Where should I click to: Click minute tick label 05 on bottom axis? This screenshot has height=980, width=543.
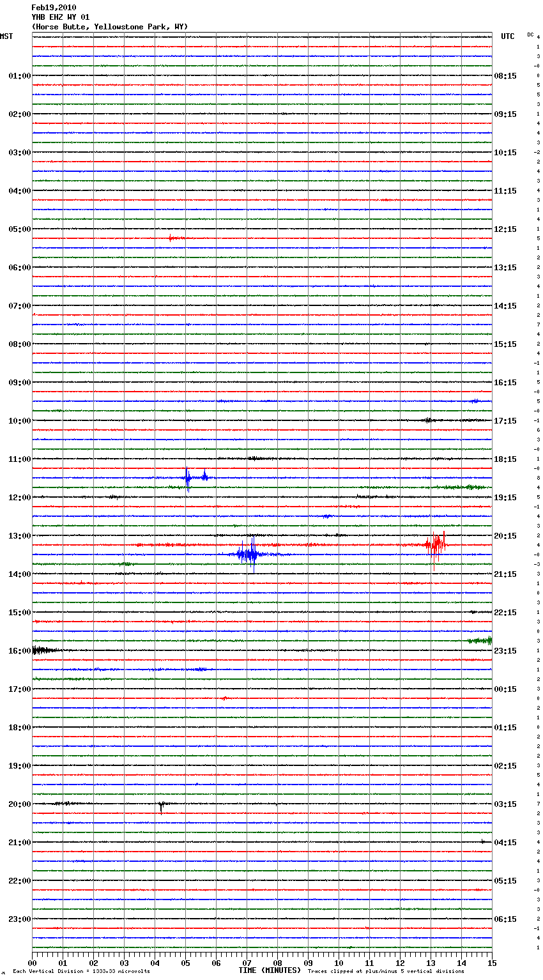click(x=185, y=963)
